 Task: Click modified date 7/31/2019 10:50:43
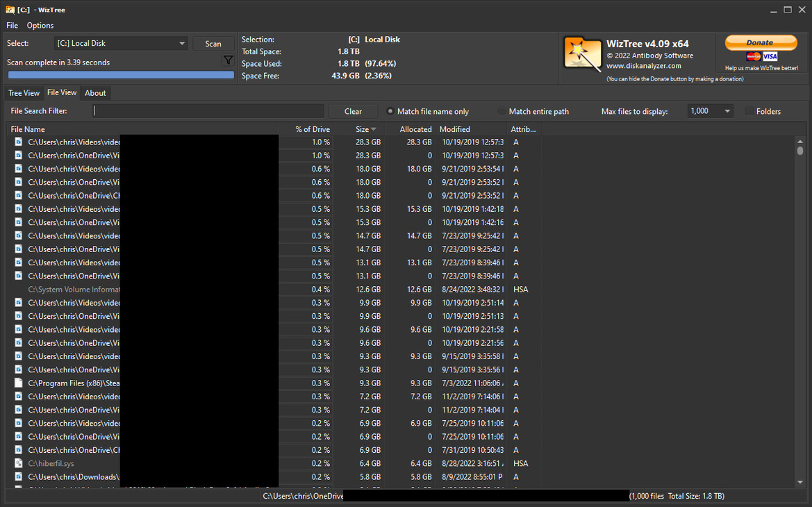click(472, 450)
